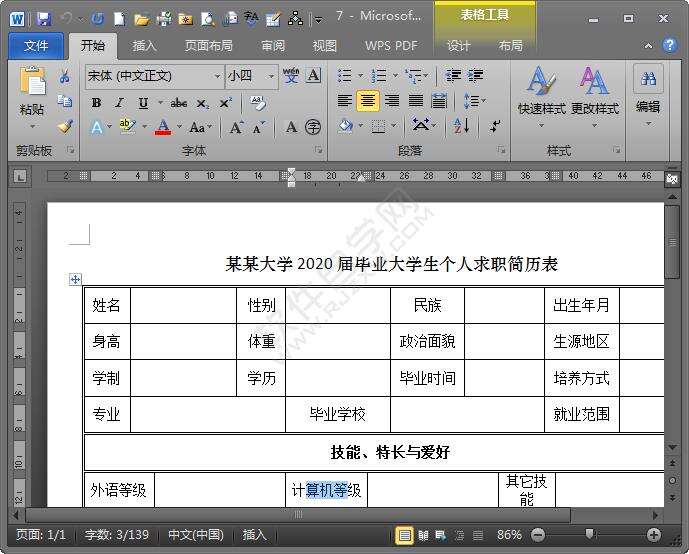
Task: Toggle Underline formatting
Action: pos(143,103)
